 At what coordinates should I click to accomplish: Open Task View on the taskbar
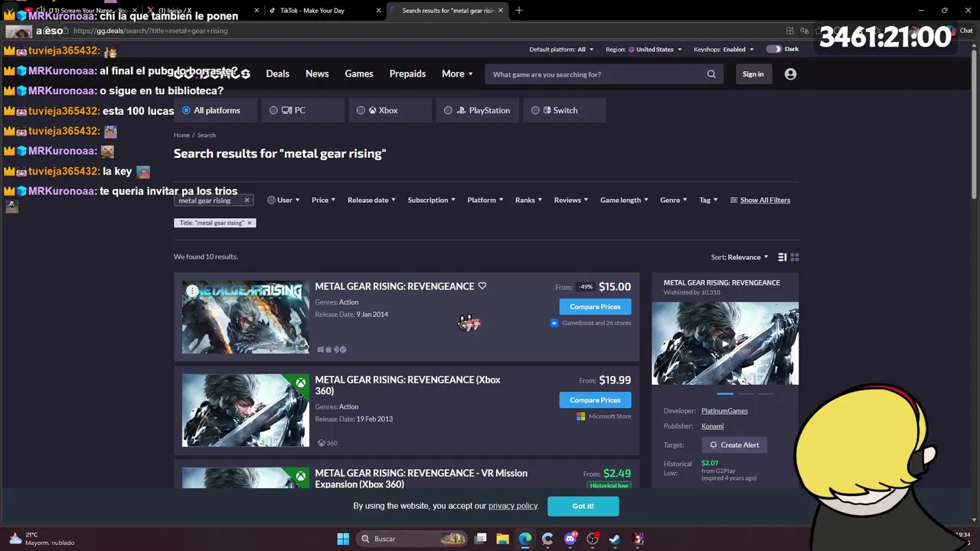tap(481, 539)
